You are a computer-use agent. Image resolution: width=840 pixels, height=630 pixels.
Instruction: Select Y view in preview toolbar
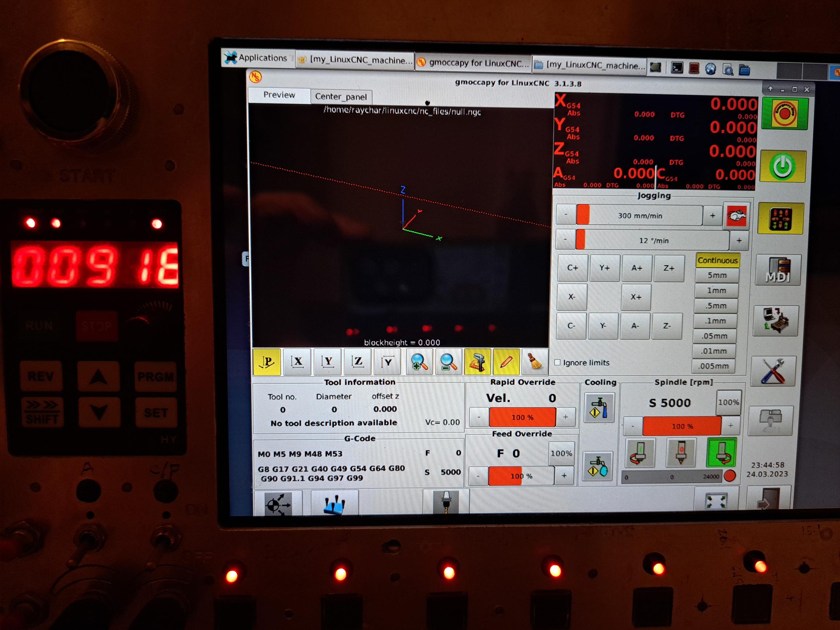(x=327, y=362)
